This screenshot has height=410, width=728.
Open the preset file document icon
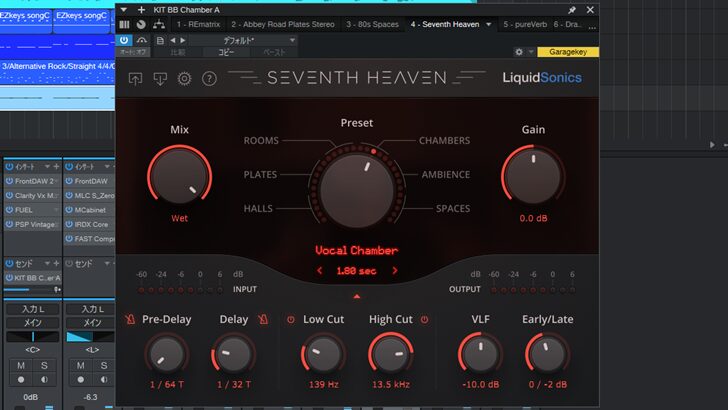160,40
